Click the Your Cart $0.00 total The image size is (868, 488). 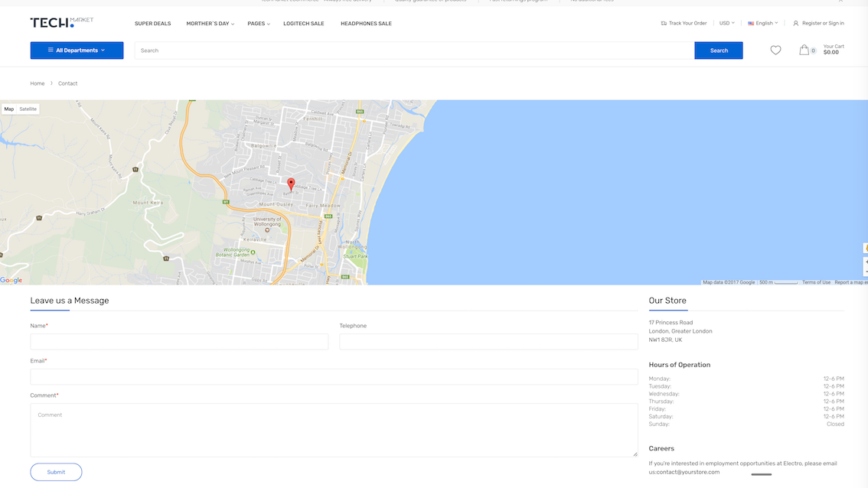coord(833,50)
